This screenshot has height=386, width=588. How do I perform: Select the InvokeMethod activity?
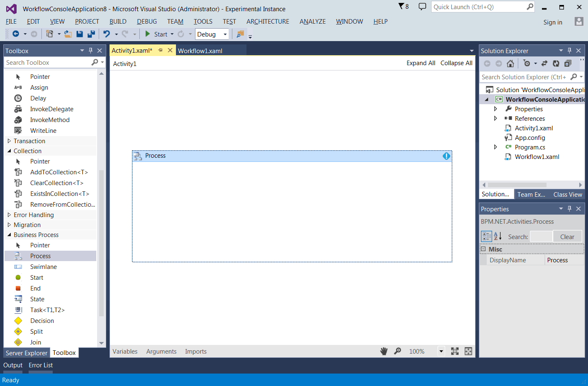click(x=50, y=120)
